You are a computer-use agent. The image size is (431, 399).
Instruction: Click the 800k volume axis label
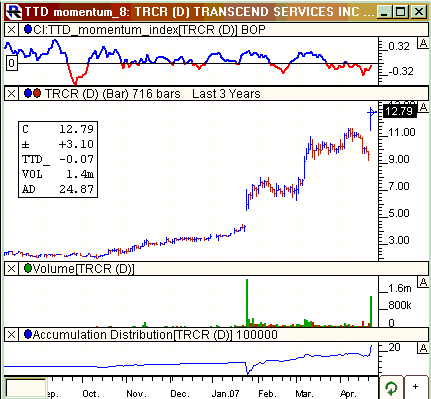click(400, 305)
